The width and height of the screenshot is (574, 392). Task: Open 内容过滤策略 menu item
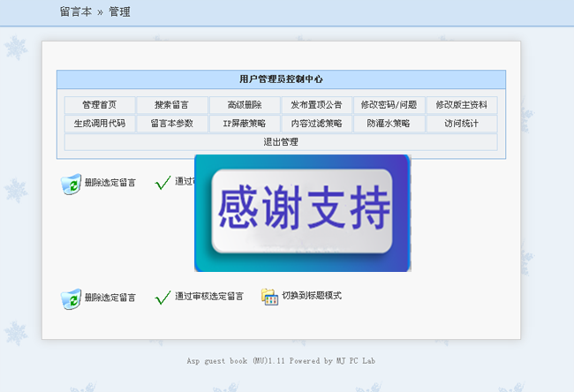[x=317, y=124]
